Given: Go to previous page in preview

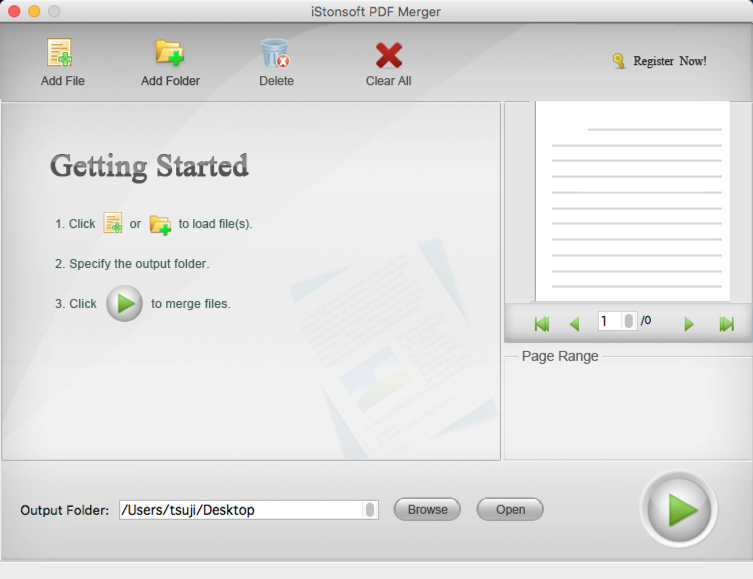Looking at the screenshot, I should [574, 324].
